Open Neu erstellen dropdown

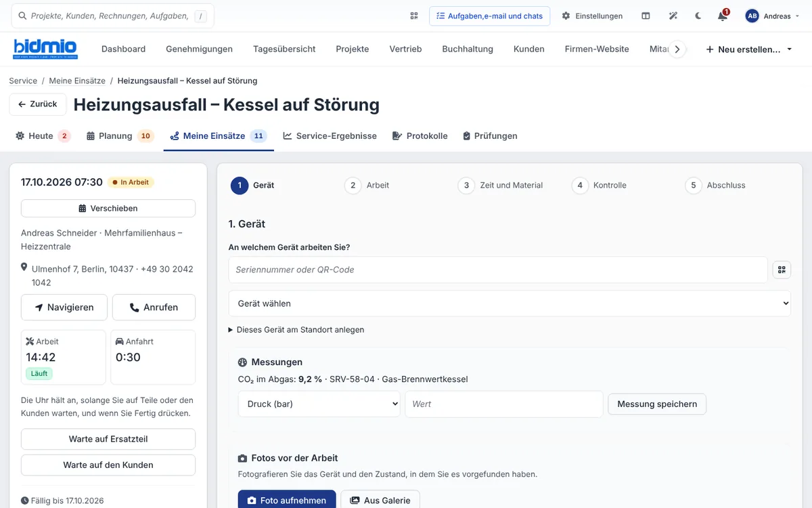click(x=748, y=49)
